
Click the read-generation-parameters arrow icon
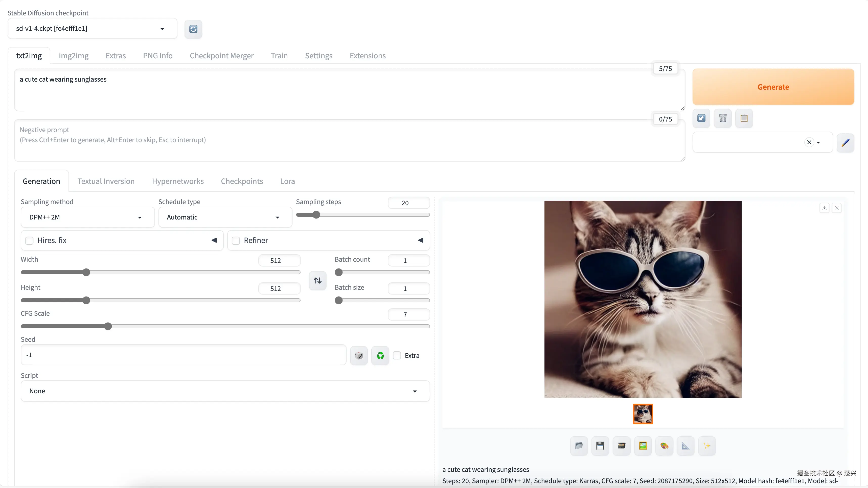click(x=701, y=118)
